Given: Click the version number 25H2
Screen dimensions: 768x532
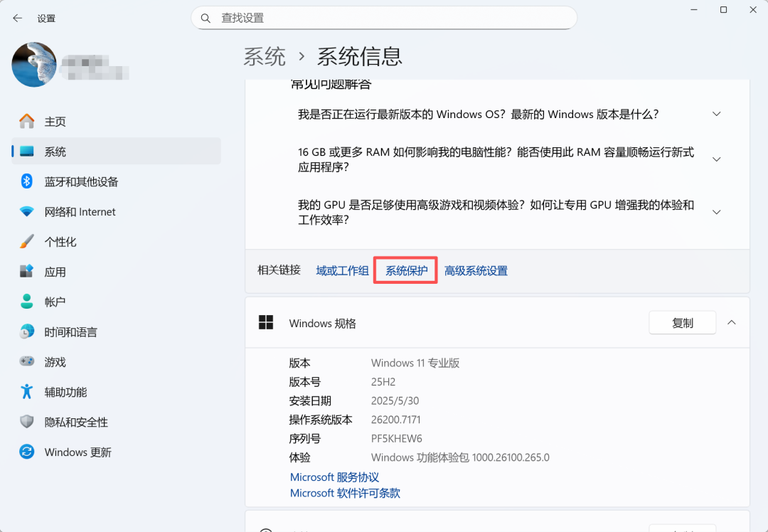Looking at the screenshot, I should (x=383, y=382).
